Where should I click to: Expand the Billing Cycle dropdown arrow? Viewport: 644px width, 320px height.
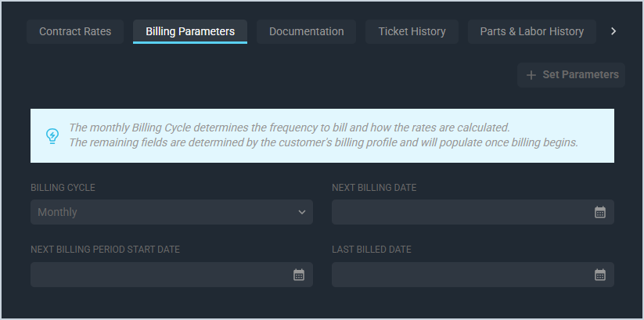coord(302,212)
